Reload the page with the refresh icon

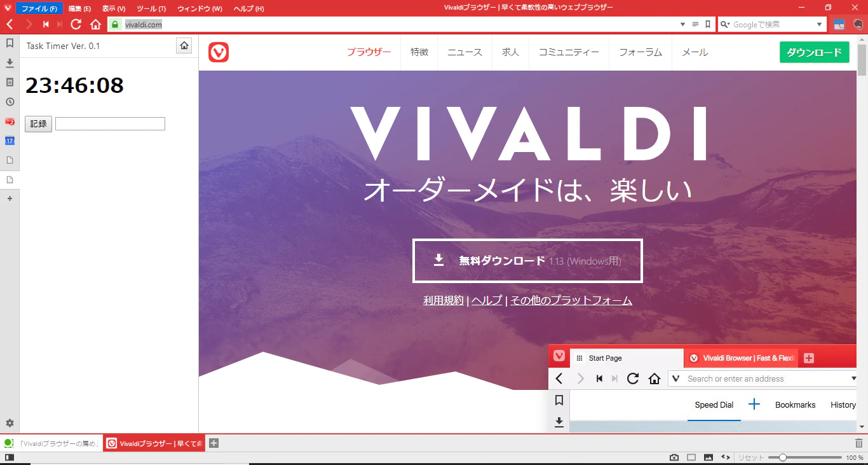(x=76, y=24)
